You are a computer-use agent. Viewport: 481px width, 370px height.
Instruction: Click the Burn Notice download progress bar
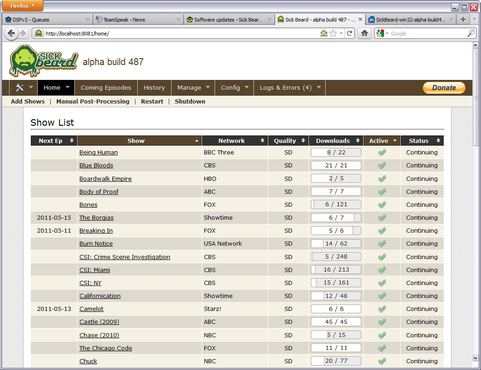click(x=336, y=244)
